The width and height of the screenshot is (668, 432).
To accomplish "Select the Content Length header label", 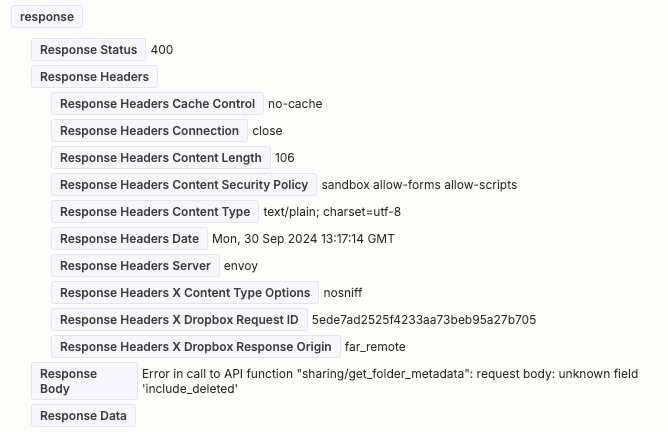I will tap(160, 158).
